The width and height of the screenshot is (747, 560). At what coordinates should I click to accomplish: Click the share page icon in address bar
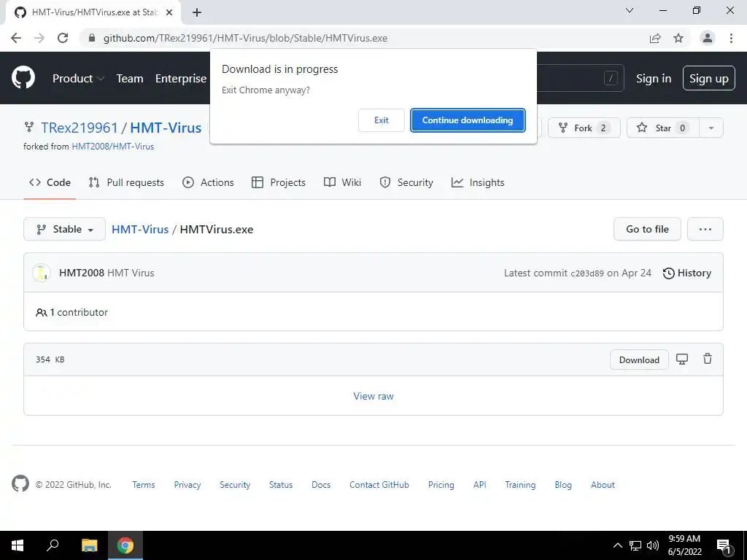(655, 38)
